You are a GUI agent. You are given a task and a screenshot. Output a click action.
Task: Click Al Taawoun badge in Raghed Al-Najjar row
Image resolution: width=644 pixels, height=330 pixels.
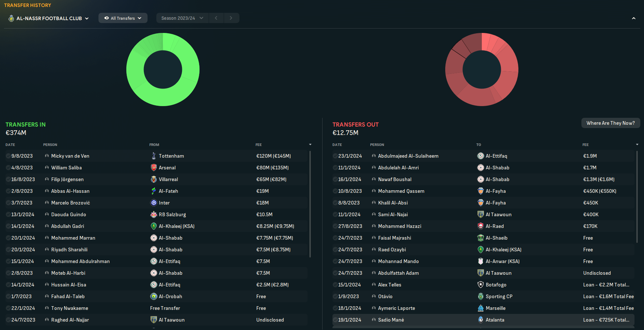tap(154, 320)
